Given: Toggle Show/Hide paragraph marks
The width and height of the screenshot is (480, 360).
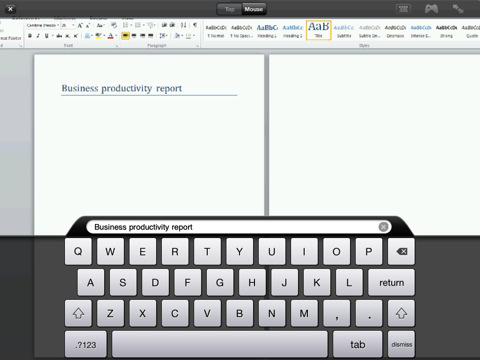Looking at the screenshot, I should point(195,25).
